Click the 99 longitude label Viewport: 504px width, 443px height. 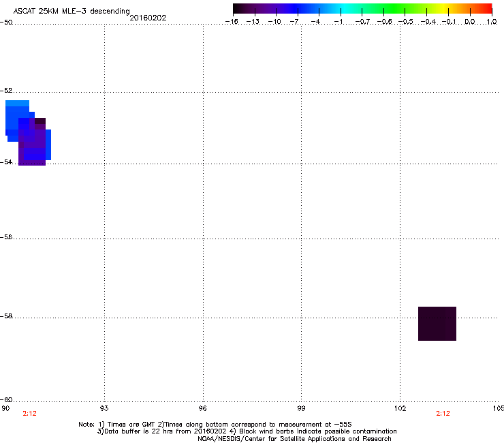tap(301, 408)
